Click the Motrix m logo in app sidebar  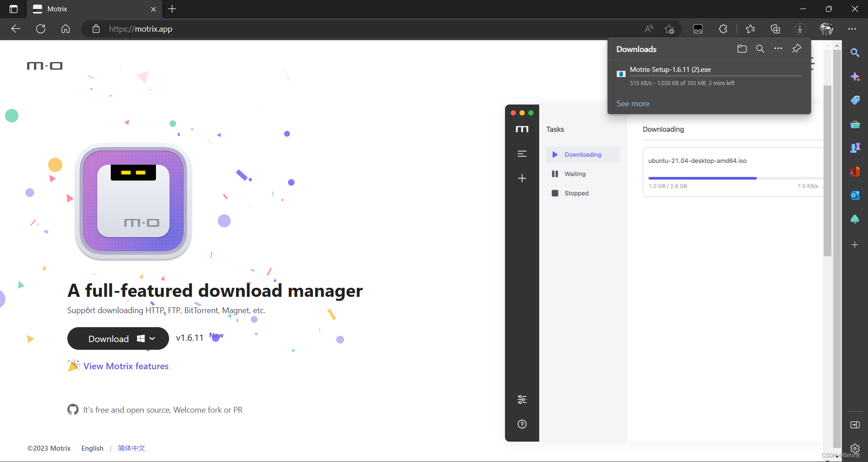coord(522,129)
